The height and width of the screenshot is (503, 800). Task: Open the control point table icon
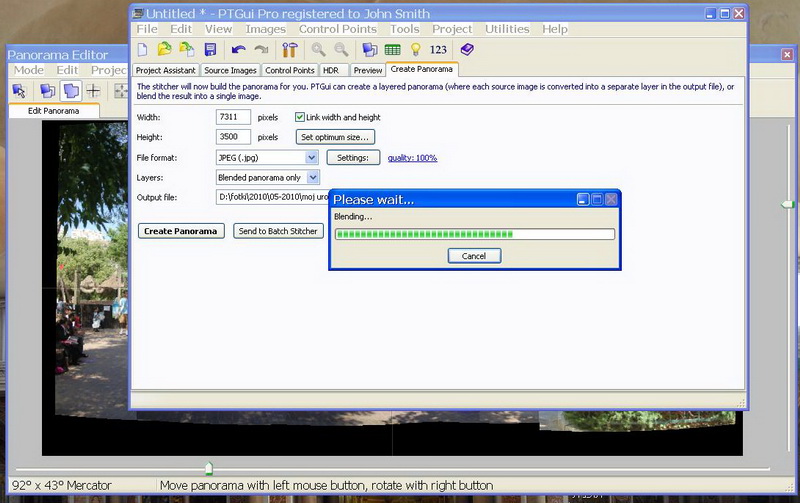click(392, 50)
